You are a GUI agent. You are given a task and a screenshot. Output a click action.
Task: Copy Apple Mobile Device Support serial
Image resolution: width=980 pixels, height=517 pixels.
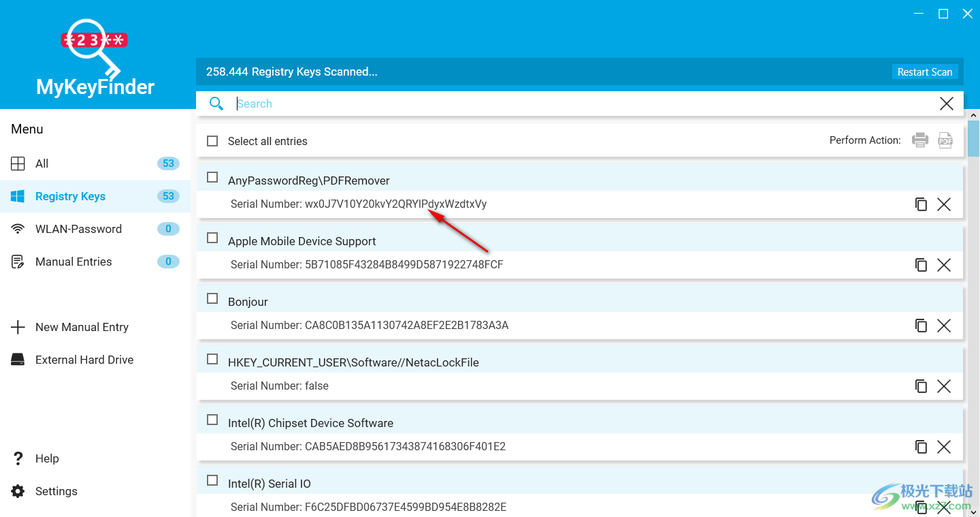921,265
